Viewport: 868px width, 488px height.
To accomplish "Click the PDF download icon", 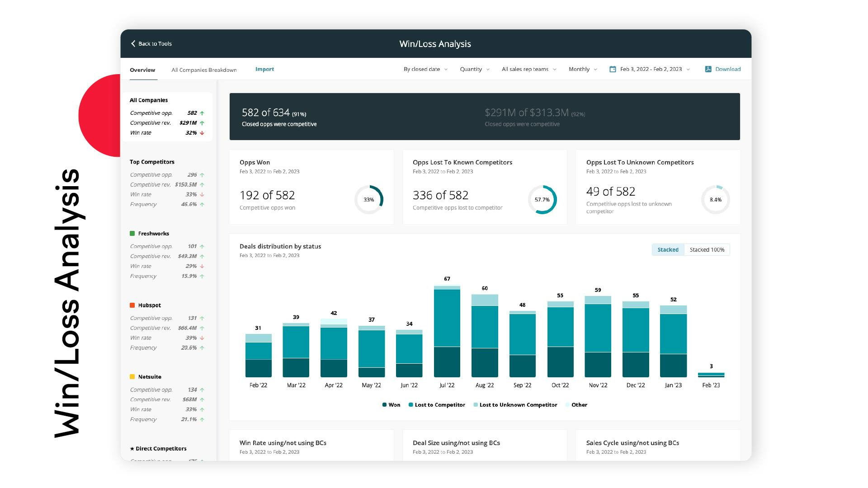I will coord(708,69).
